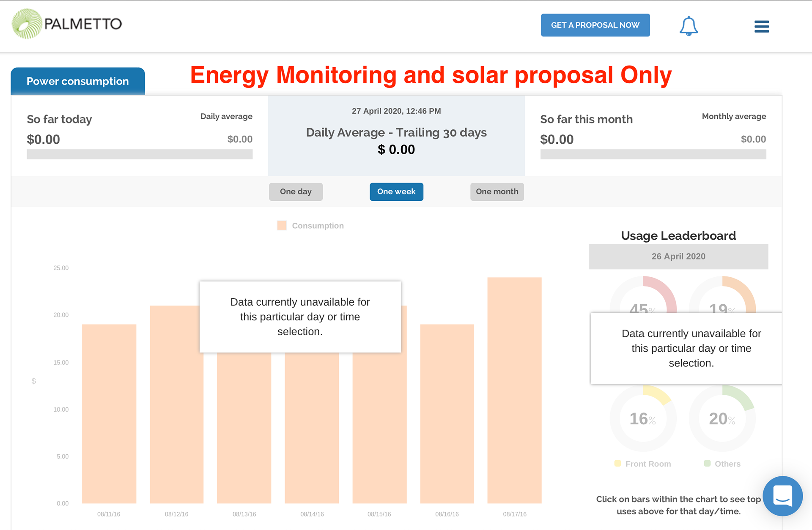Open the notifications bell

688,26
